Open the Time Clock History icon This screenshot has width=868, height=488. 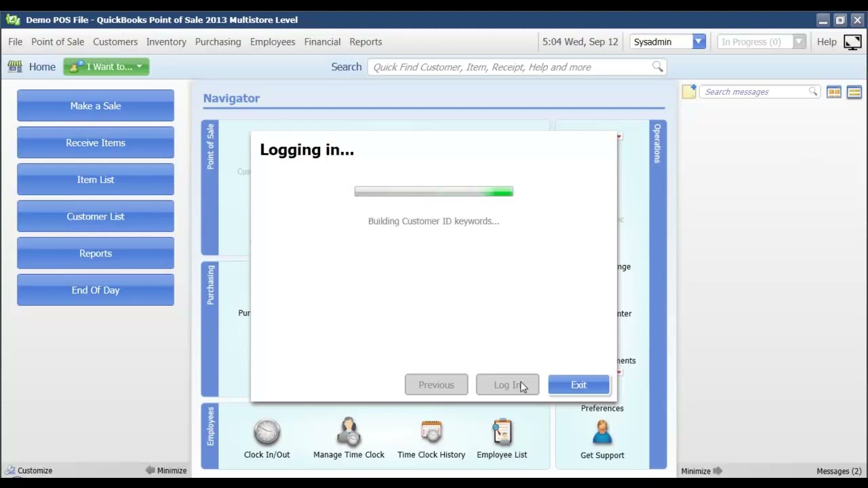[431, 432]
